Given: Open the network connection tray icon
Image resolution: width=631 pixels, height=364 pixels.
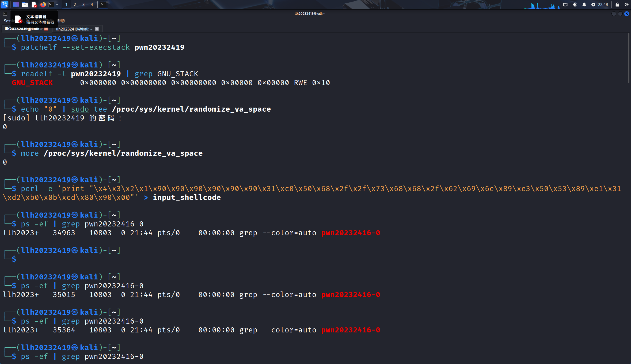Looking at the screenshot, I should [x=565, y=4].
